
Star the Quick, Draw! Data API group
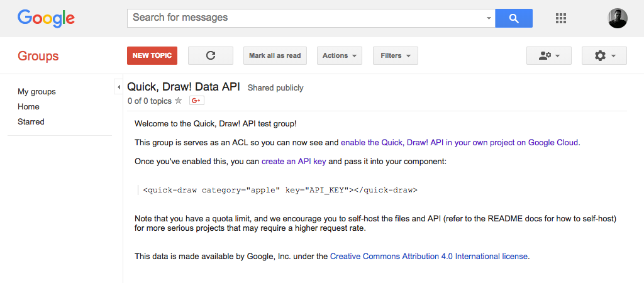[178, 101]
